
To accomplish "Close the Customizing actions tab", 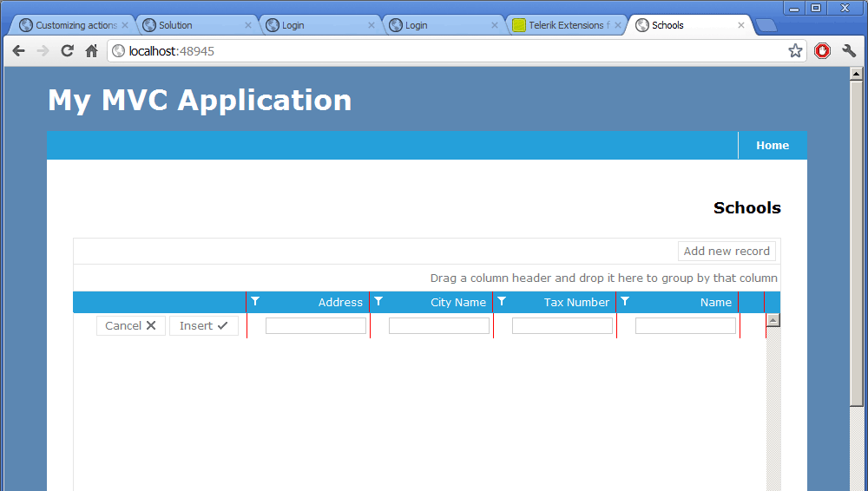I will pyautogui.click(x=125, y=25).
